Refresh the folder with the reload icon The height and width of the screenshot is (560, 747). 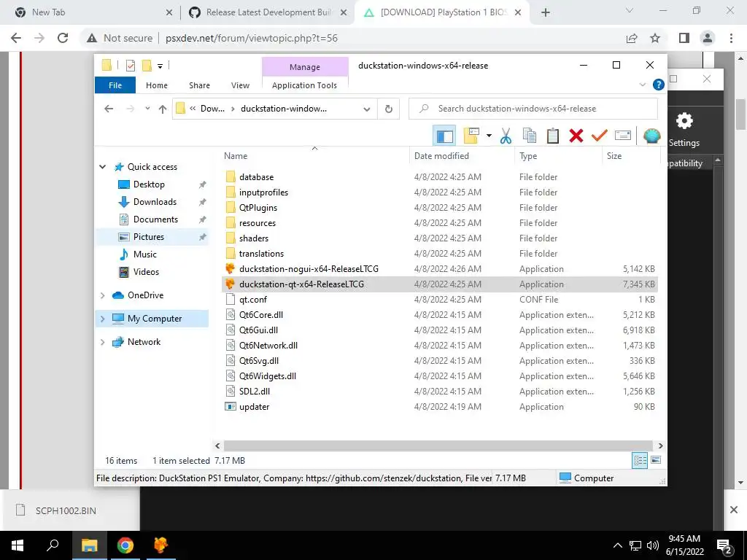pos(389,109)
